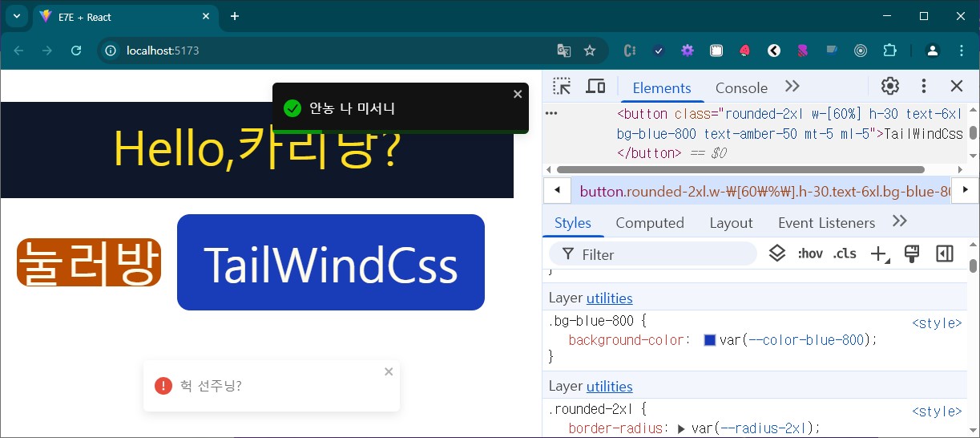
Task: Open the DevTools three-dot customize menu
Action: tap(924, 87)
